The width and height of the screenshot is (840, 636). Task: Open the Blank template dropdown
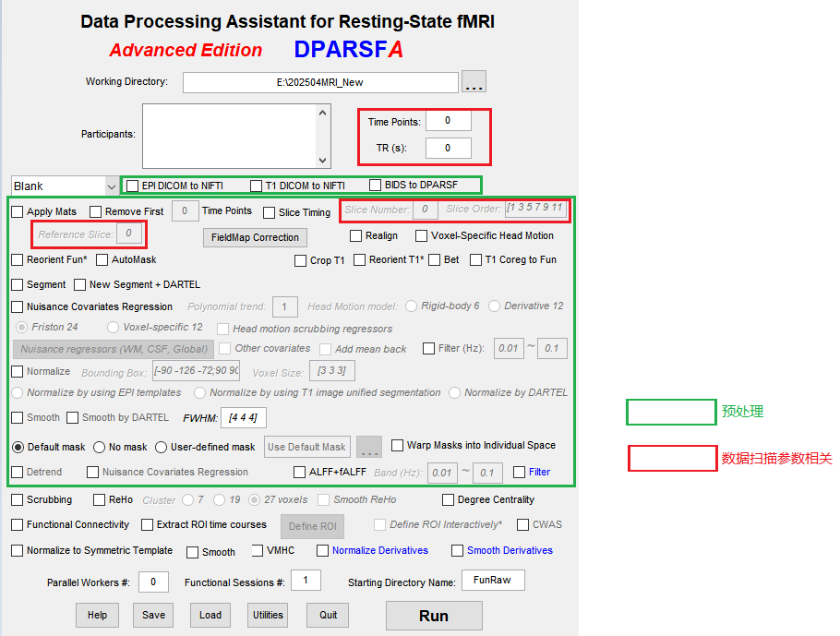[65, 186]
